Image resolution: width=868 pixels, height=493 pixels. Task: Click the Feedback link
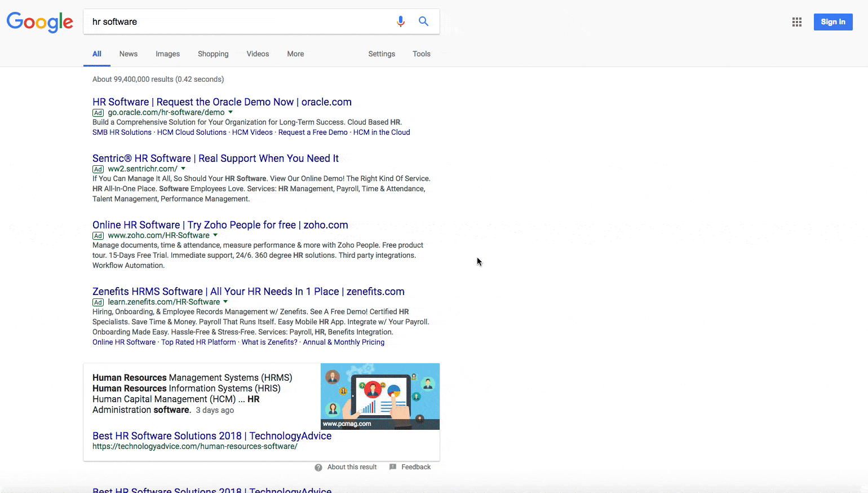[416, 467]
